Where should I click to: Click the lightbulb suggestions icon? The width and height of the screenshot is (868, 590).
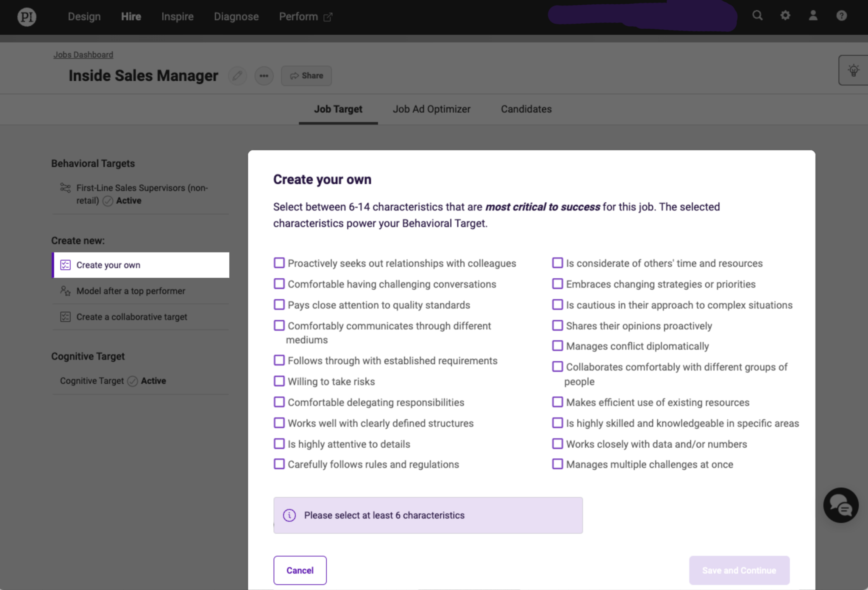click(854, 70)
